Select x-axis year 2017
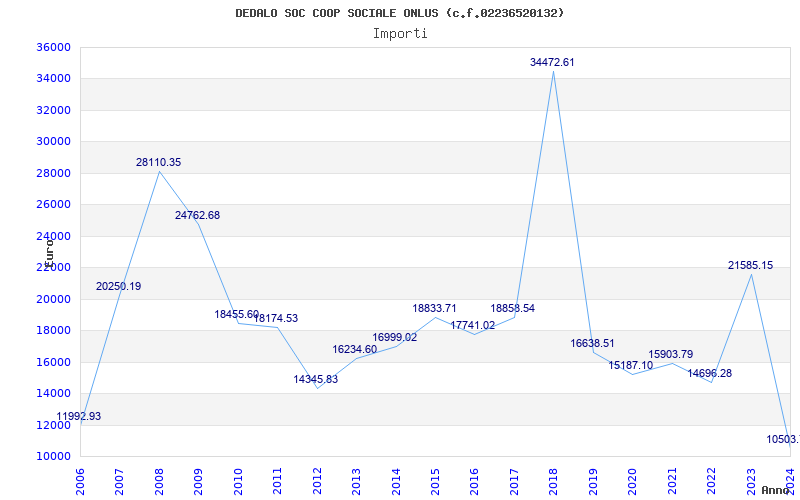Viewport: 800px width, 500px height. [x=514, y=481]
